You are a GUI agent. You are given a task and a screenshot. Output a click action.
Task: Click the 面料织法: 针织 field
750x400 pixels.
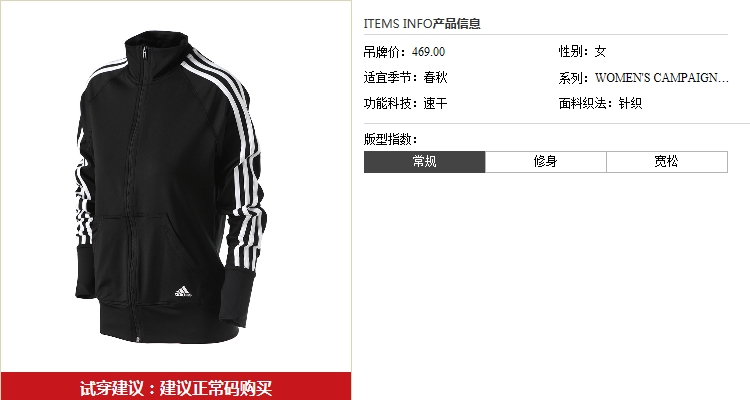click(x=600, y=103)
